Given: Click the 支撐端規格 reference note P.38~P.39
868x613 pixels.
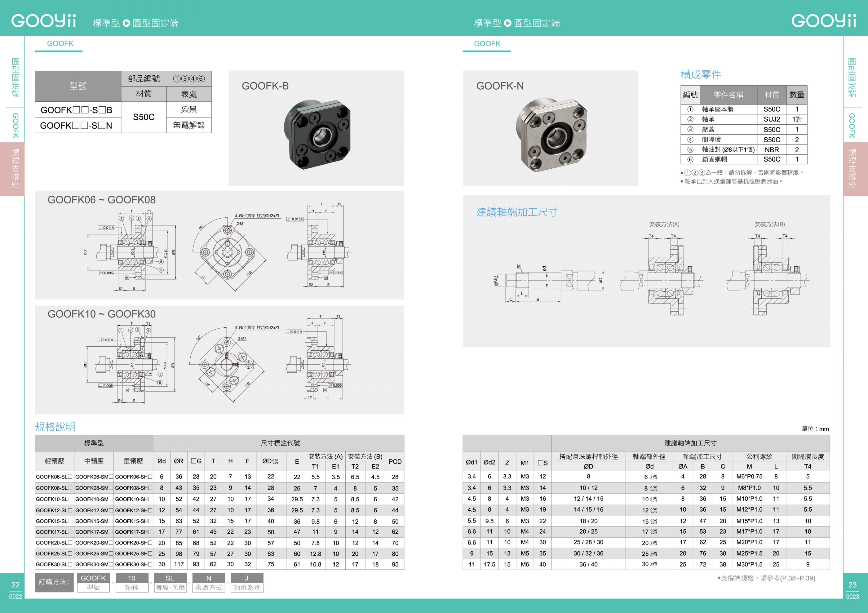Looking at the screenshot, I should [x=766, y=578].
